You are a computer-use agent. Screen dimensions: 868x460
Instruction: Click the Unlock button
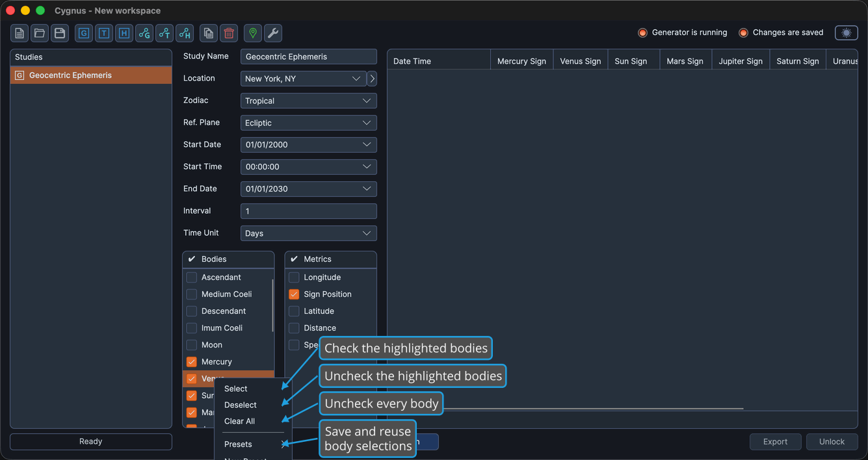click(832, 442)
